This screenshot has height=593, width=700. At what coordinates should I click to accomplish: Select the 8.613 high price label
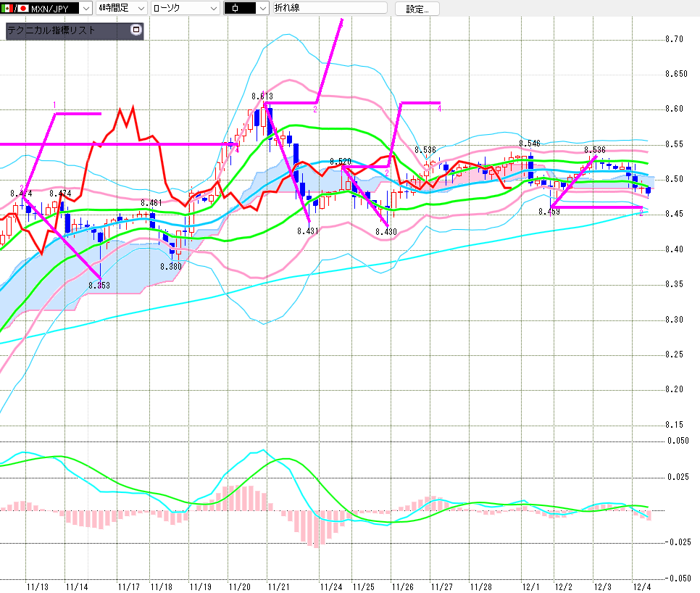pyautogui.click(x=262, y=96)
